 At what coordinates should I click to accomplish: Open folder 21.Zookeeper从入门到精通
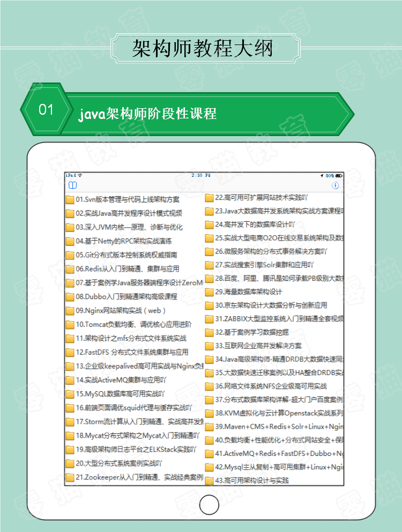point(135,477)
